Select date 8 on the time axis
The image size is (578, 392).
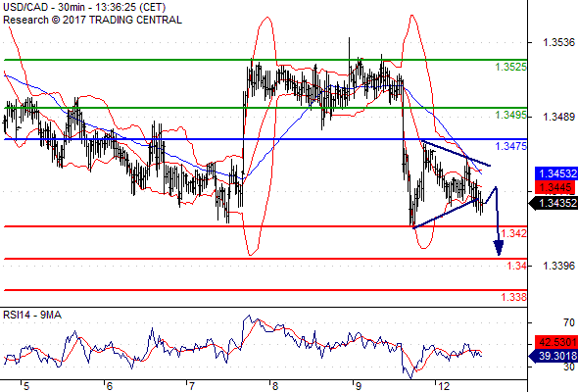click(x=275, y=386)
